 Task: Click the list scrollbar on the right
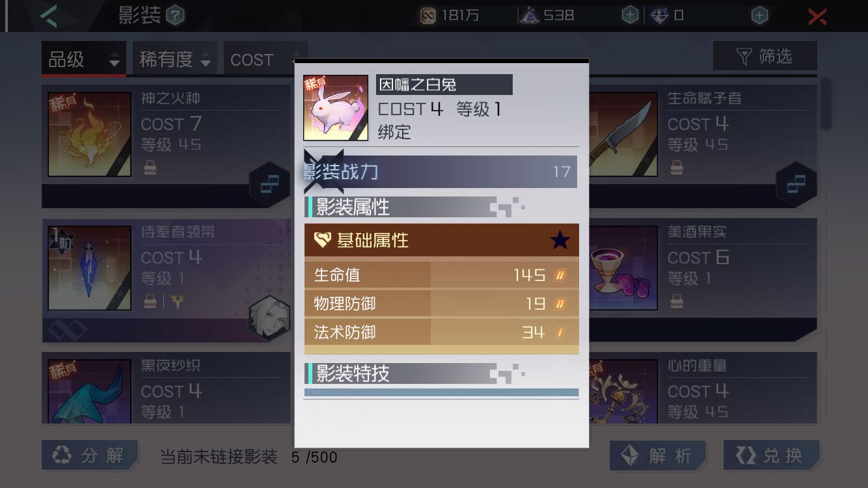coord(826,104)
